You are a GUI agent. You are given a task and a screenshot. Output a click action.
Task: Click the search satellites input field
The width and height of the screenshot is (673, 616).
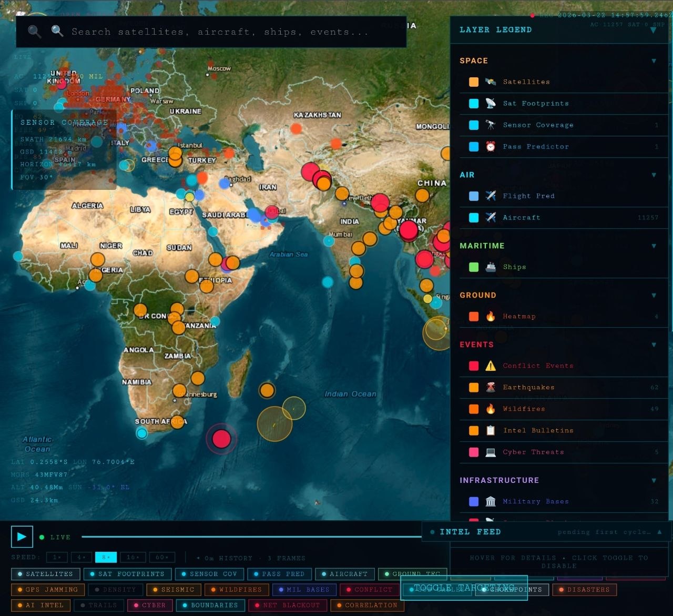220,32
